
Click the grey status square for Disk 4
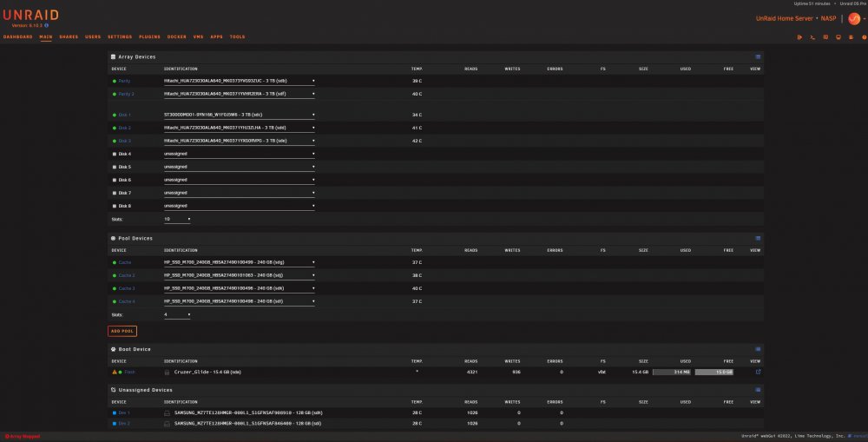coord(115,154)
